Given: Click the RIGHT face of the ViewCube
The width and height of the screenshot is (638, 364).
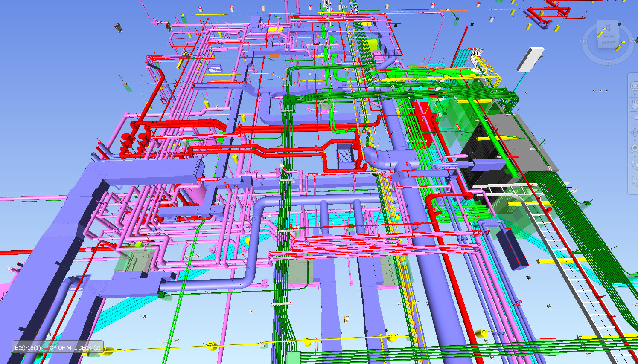Looking at the screenshot, I should click(608, 43).
